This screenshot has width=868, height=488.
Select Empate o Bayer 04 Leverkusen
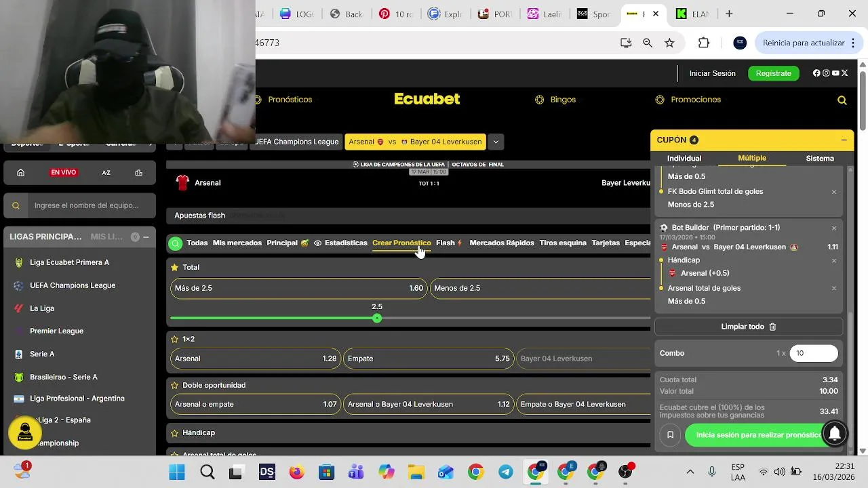(x=583, y=404)
